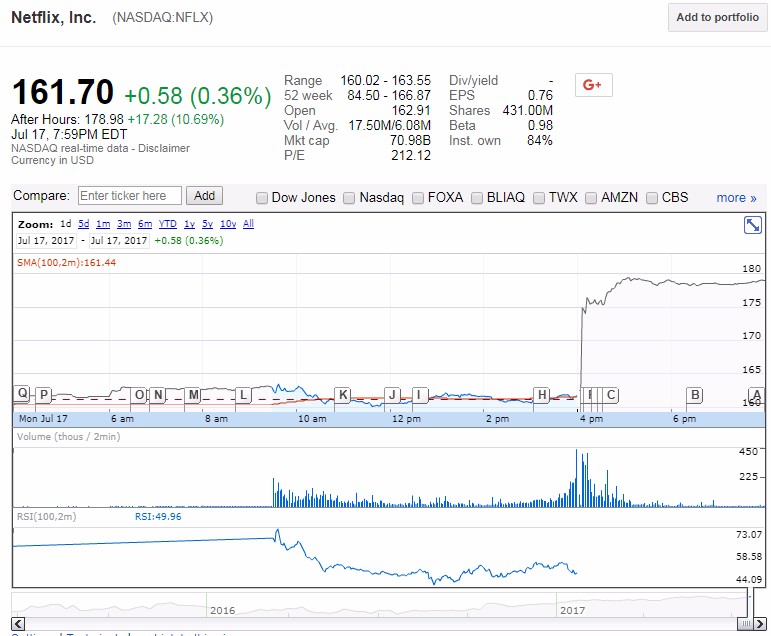Click the Google+ share icon
Viewport: 771px width, 636px height.
click(x=593, y=85)
